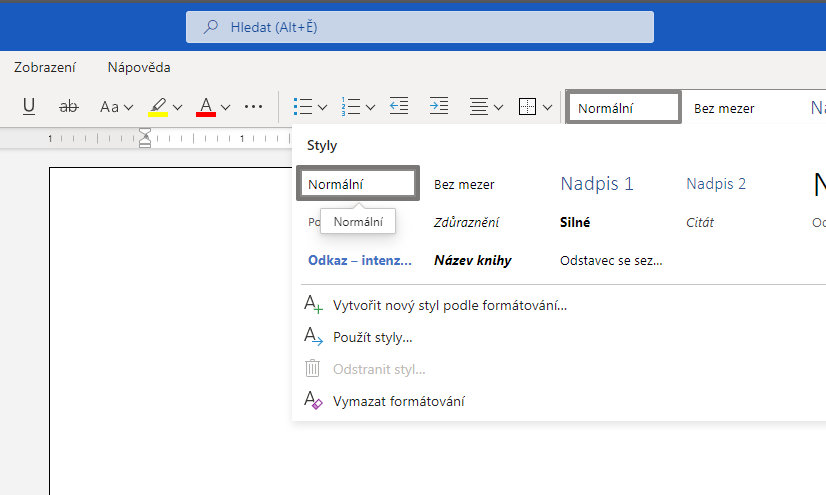The height and width of the screenshot is (495, 826).
Task: Expand numbered list options arrow
Action: pos(370,107)
